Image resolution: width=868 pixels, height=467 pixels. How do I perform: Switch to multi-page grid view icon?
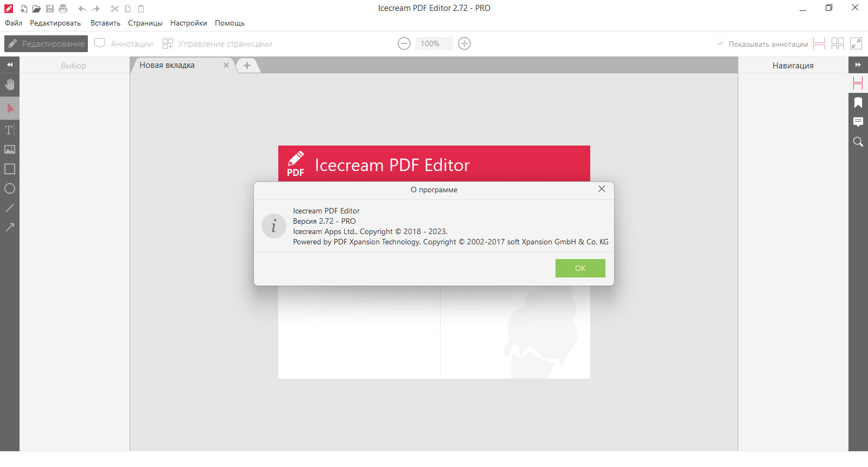pos(838,43)
